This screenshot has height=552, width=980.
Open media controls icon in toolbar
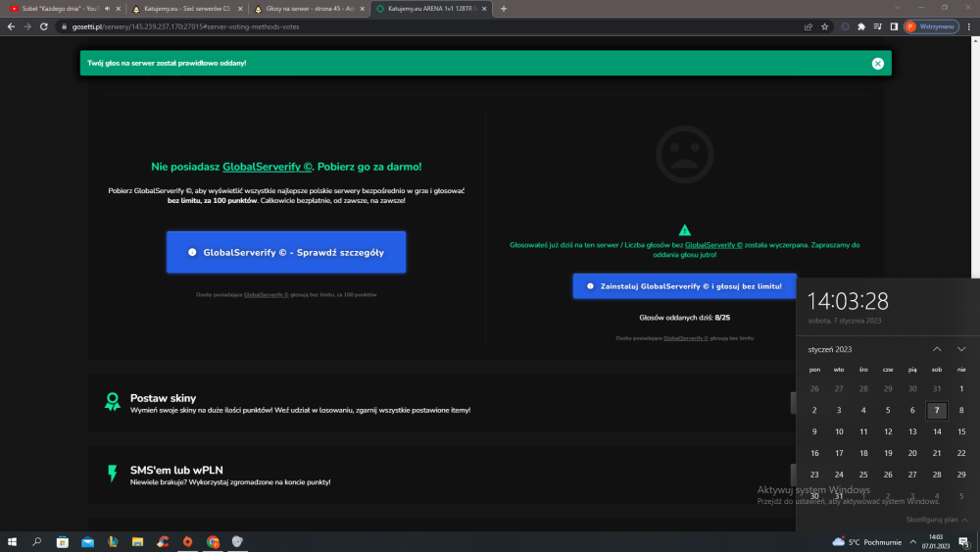click(877, 26)
